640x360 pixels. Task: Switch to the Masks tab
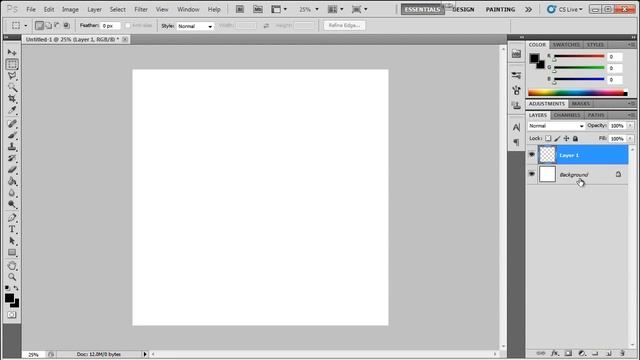pyautogui.click(x=580, y=104)
